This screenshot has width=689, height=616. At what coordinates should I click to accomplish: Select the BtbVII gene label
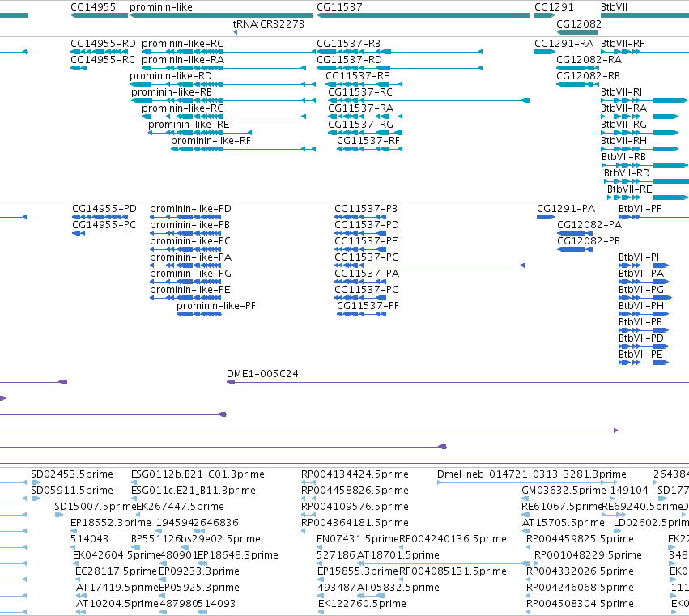coord(614,7)
